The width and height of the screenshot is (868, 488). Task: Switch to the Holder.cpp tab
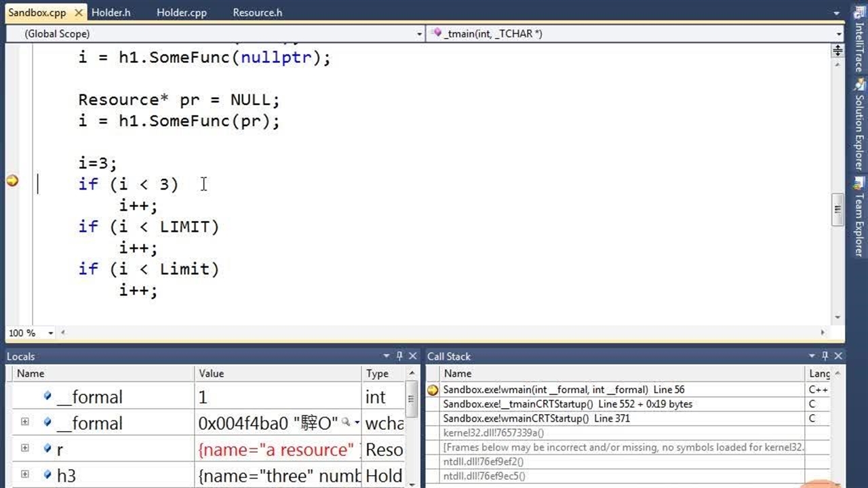(x=181, y=13)
